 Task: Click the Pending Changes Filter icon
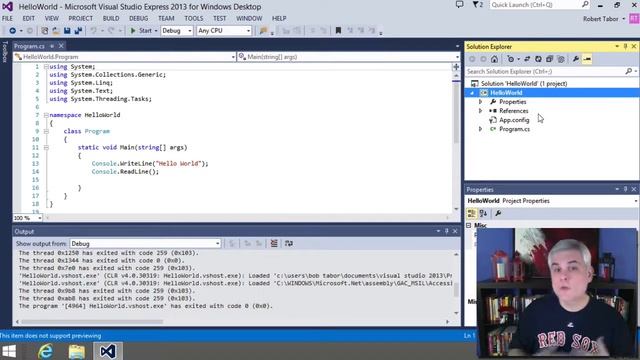click(x=511, y=59)
